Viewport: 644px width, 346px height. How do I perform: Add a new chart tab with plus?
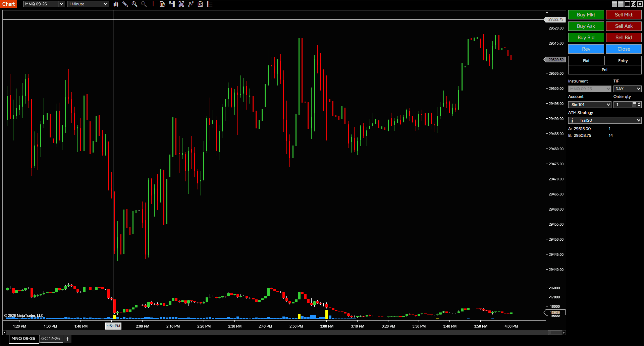pos(67,339)
